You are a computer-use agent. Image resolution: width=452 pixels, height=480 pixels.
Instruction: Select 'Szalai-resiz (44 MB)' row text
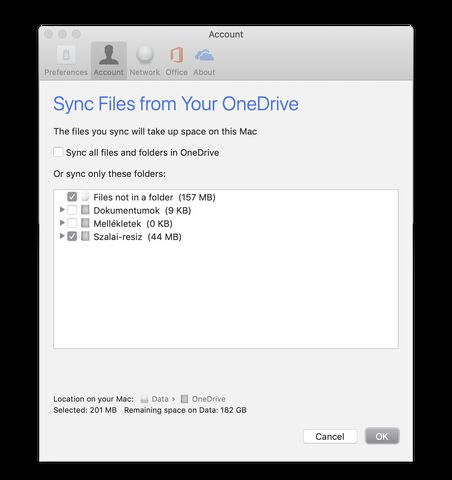coord(137,237)
